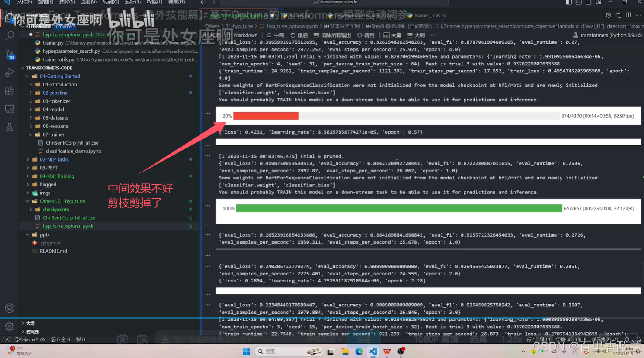Open the 编辑(E) menu
The height and width of the screenshot is (358, 644).
tap(45, 2)
